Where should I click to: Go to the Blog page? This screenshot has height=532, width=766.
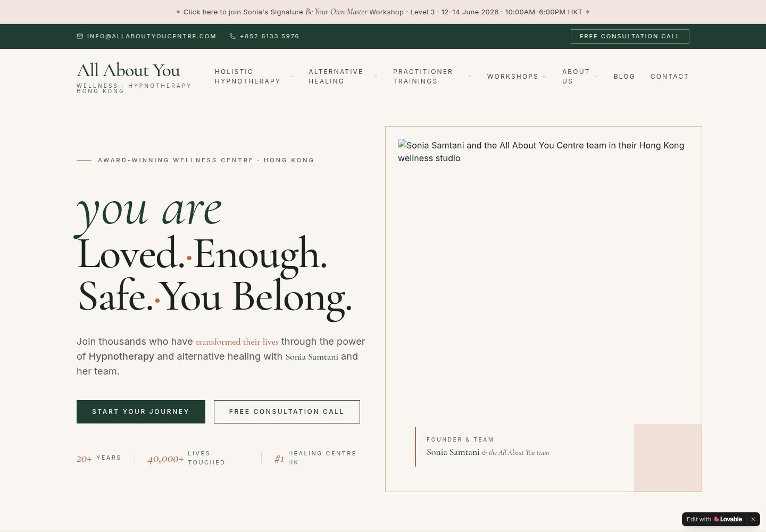(625, 77)
